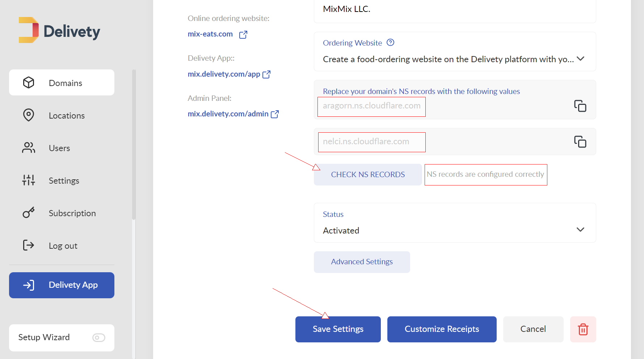The image size is (644, 359).
Task: Open Settings from the sidebar
Action: 62,180
